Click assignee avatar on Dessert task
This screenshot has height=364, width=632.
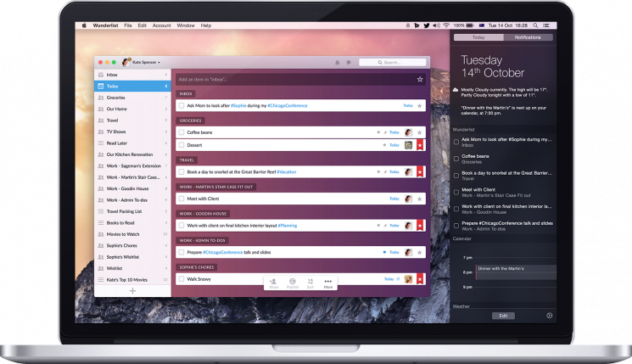pos(408,145)
